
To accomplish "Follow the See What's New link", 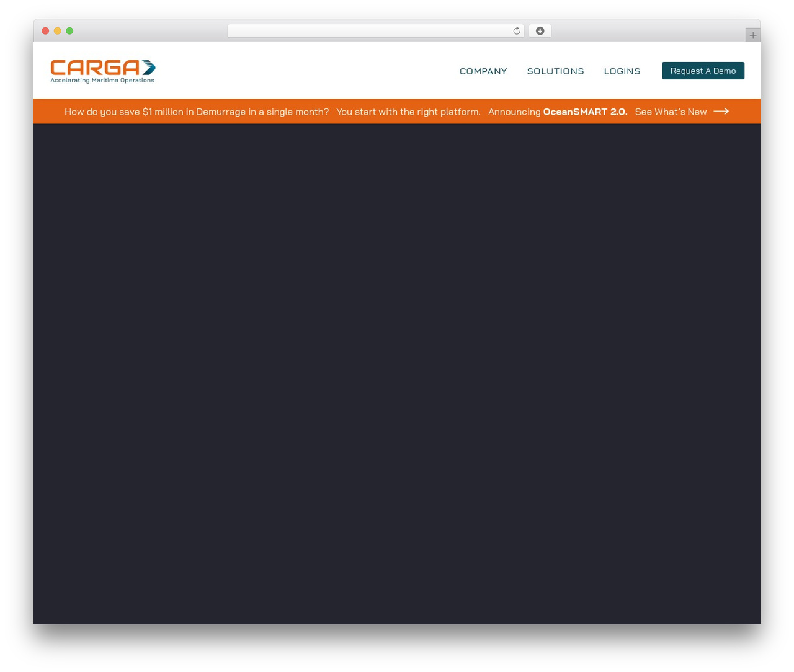I will [671, 112].
